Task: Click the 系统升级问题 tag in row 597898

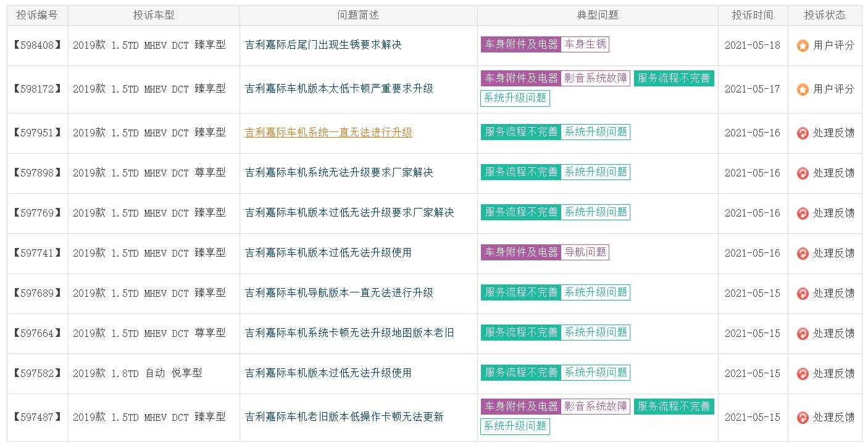Action: coord(596,172)
